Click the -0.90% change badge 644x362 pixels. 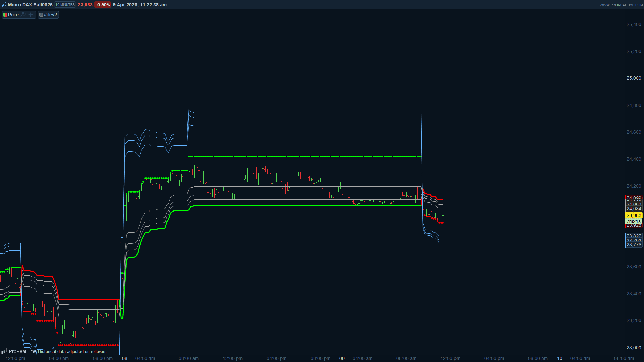103,5
